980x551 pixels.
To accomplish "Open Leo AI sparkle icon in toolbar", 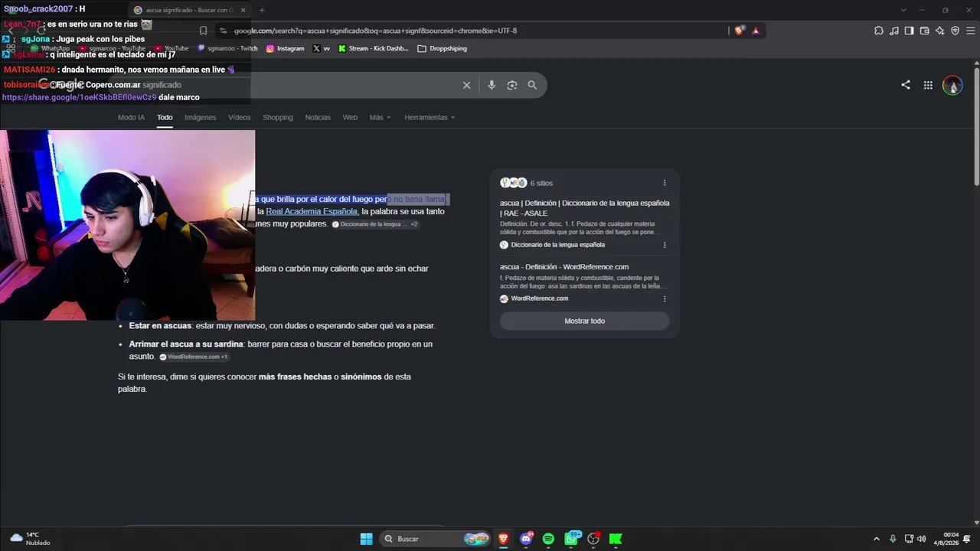I will point(939,31).
